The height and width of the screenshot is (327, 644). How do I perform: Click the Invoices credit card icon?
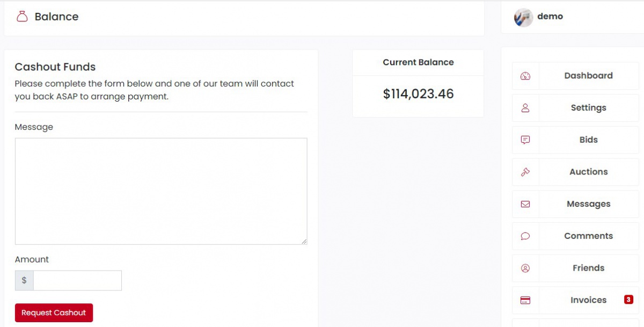(525, 300)
